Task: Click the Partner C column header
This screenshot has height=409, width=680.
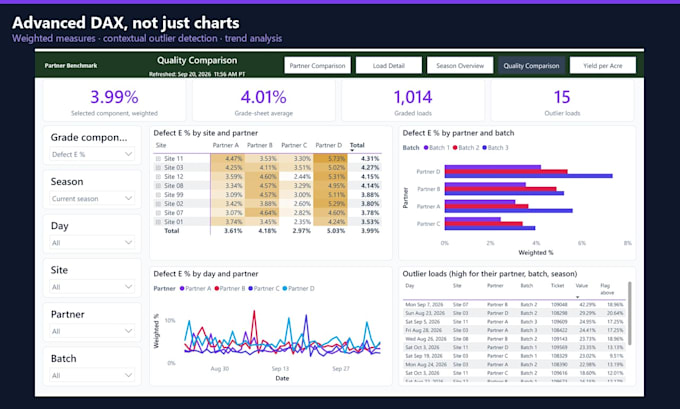Action: click(x=294, y=145)
